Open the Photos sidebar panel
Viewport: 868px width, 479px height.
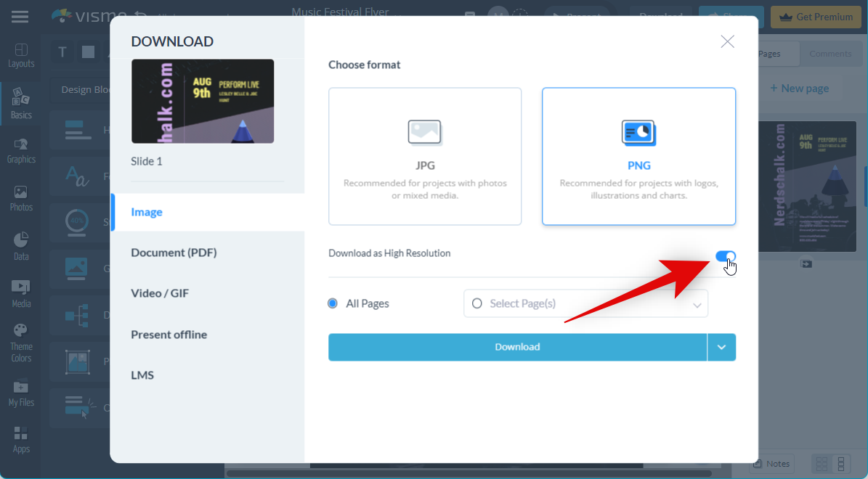tap(21, 199)
